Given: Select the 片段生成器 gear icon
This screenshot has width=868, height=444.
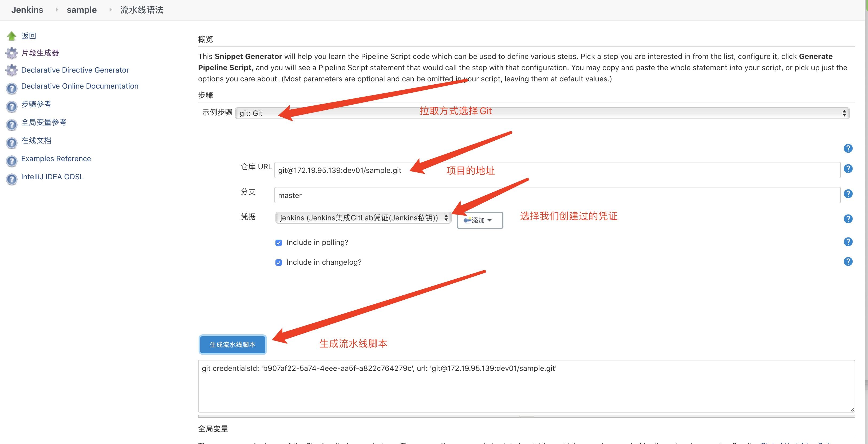Looking at the screenshot, I should click(11, 53).
